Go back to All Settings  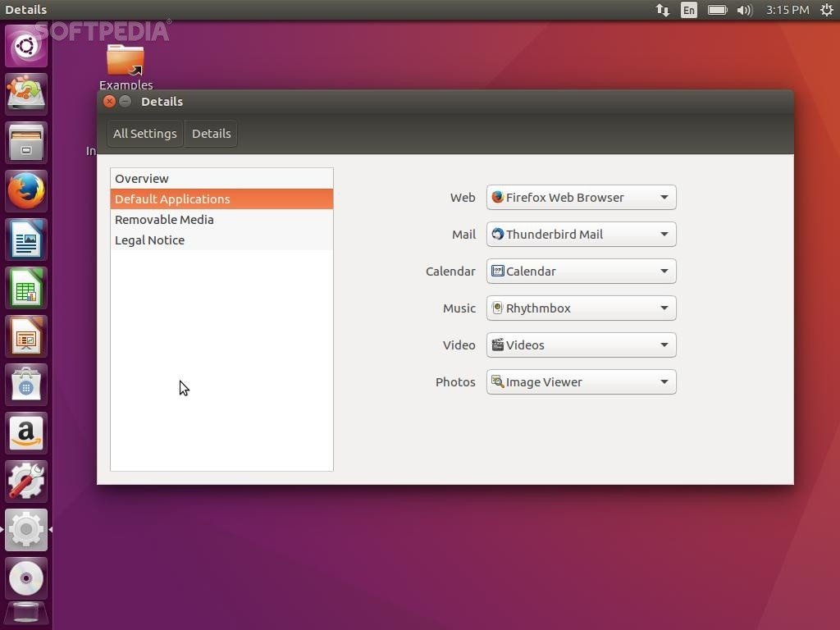145,134
